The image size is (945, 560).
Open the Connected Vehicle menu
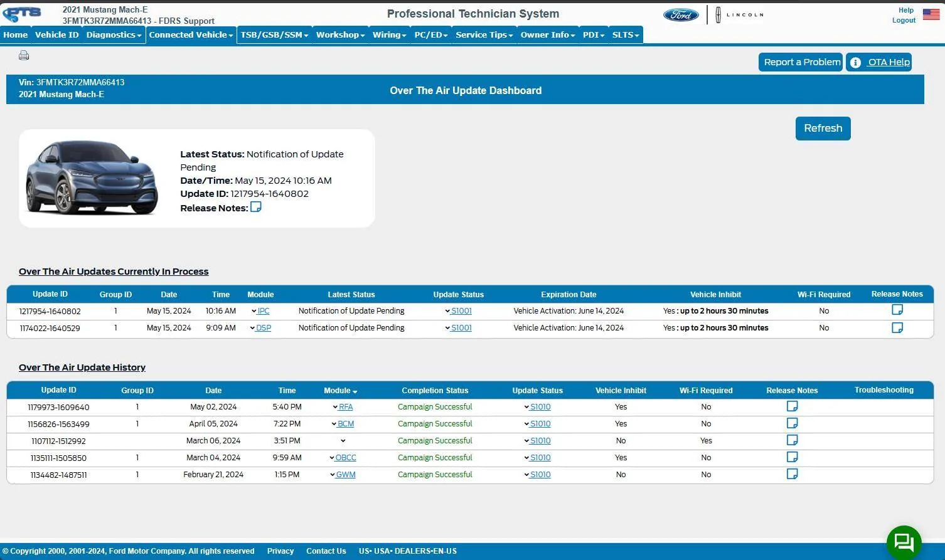[191, 35]
